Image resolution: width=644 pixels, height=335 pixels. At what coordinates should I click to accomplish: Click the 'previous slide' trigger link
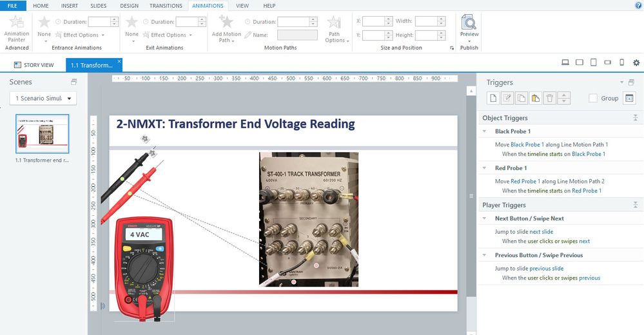547,268
